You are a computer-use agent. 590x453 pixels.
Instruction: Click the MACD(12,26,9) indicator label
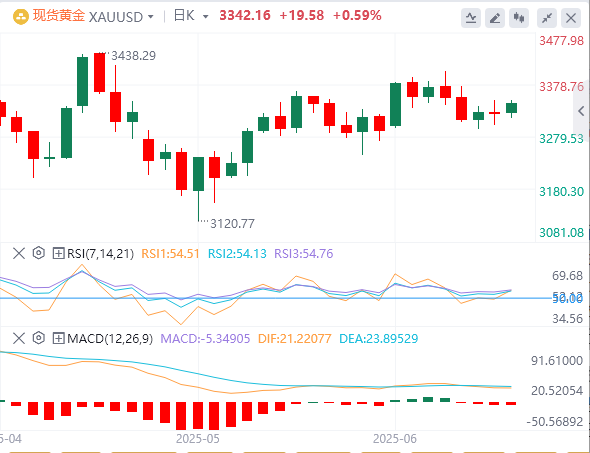[x=110, y=339]
